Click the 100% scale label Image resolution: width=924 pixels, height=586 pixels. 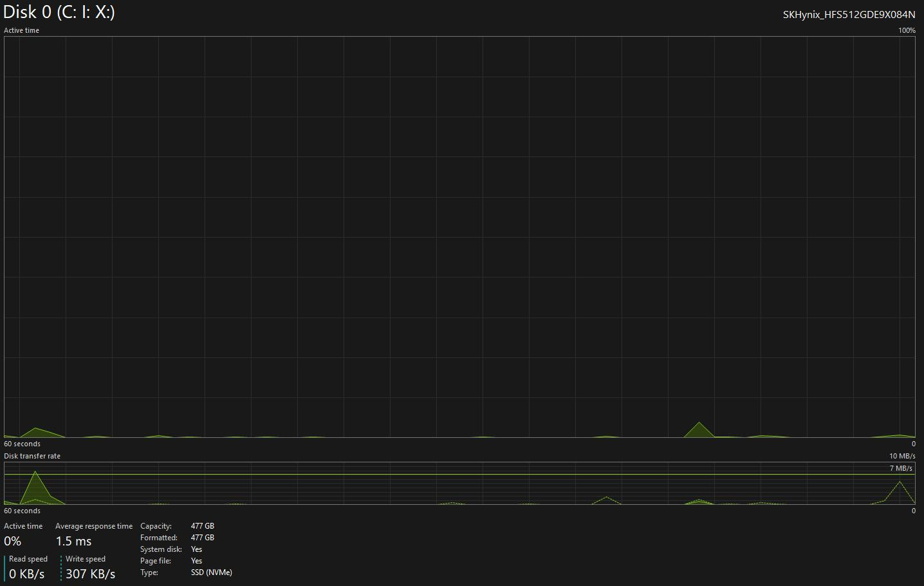click(x=907, y=30)
